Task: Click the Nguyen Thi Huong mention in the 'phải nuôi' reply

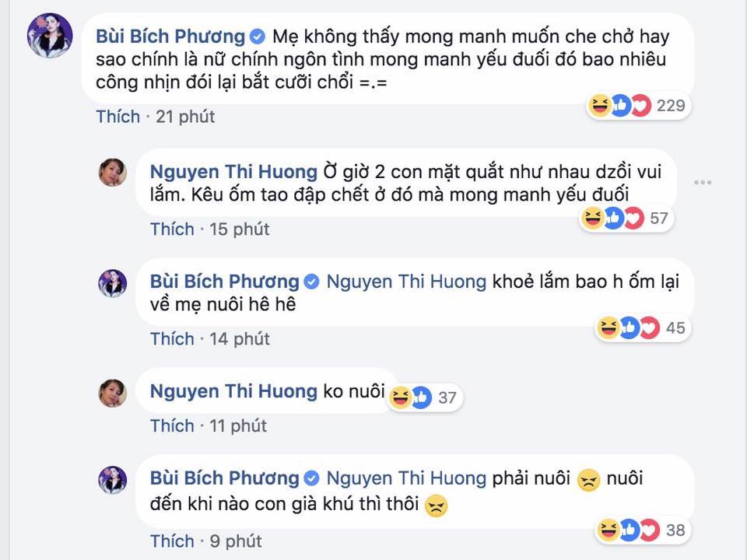Action: [x=406, y=478]
